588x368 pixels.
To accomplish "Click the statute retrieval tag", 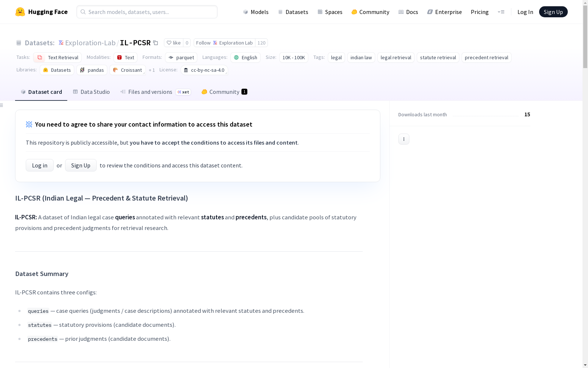I will tap(438, 57).
